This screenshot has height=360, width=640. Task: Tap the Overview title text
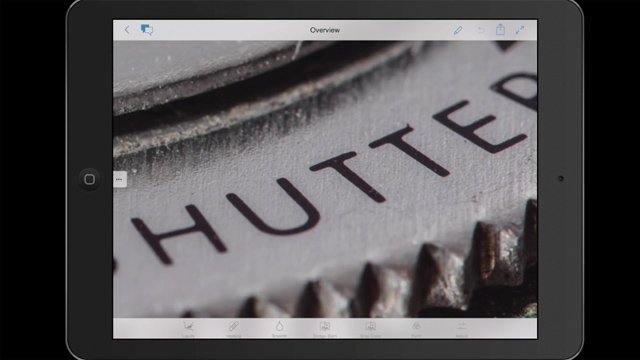click(x=325, y=30)
